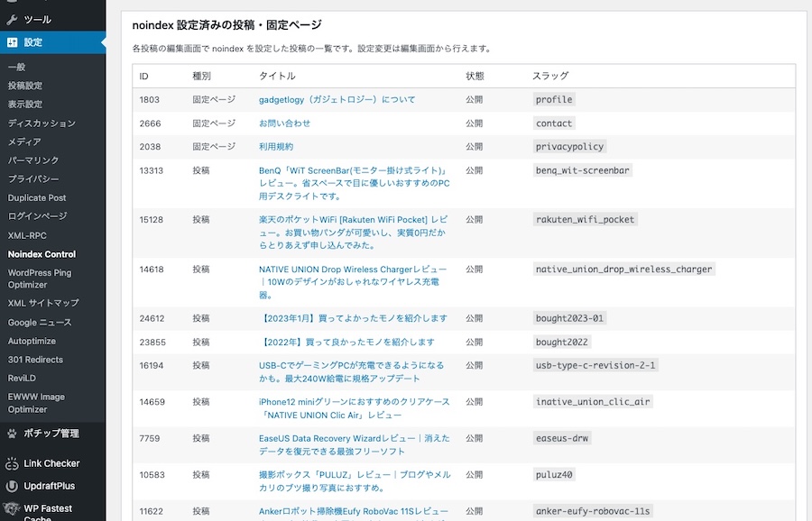812x521 pixels.
Task: Click the UpdraftPlus icon in the sidebar
Action: point(13,486)
